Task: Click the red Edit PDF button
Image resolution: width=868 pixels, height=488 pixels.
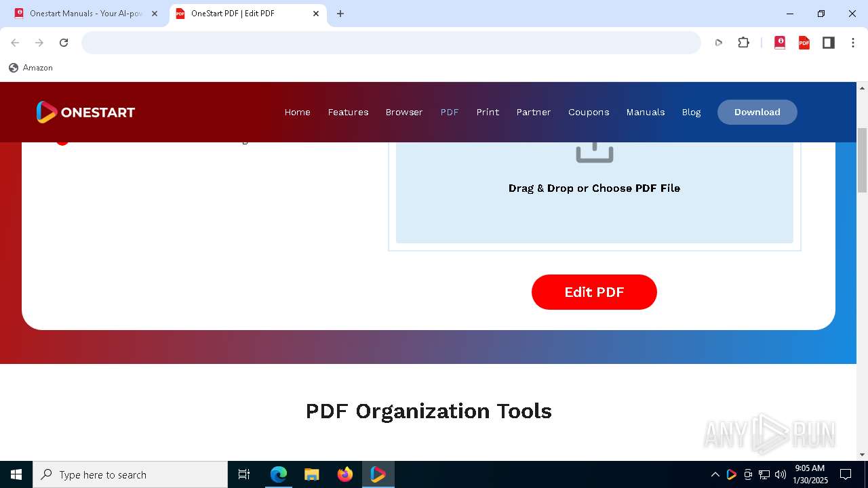Action: click(x=594, y=292)
